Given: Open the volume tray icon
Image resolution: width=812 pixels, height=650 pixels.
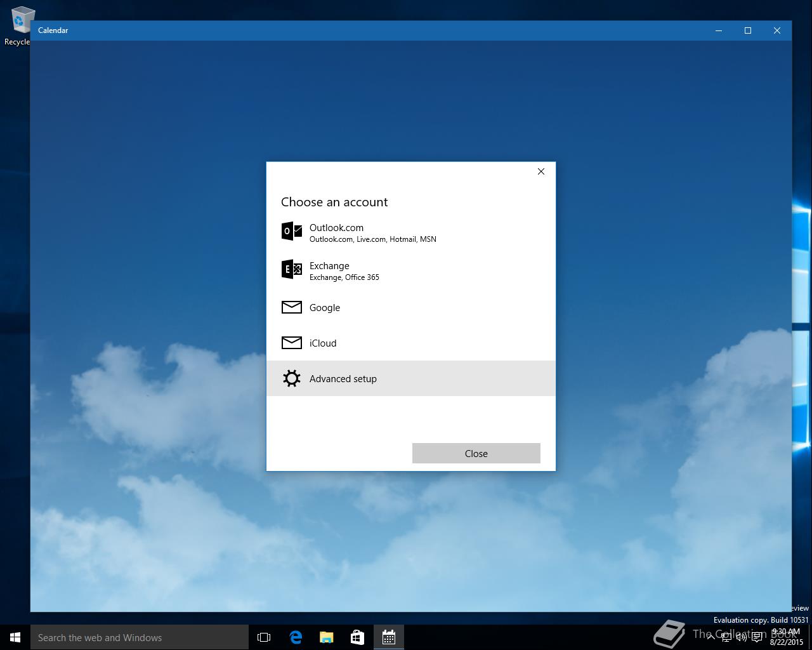Looking at the screenshot, I should point(742,637).
